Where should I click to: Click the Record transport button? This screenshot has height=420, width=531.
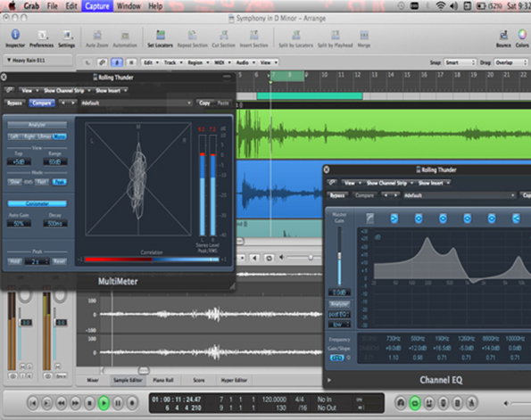pyautogui.click(x=132, y=403)
